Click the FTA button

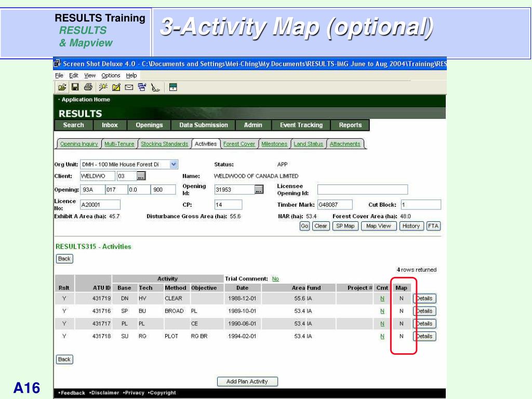433,226
